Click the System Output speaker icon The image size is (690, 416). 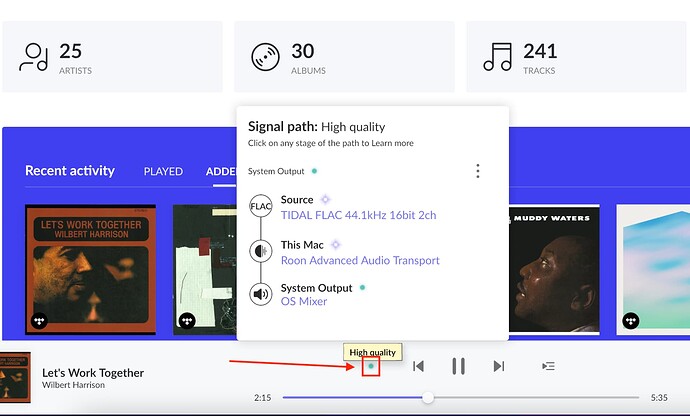coord(261,294)
